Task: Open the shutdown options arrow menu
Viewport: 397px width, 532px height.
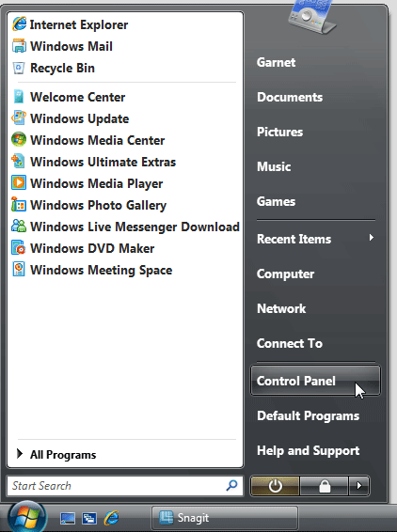Action: click(x=359, y=486)
